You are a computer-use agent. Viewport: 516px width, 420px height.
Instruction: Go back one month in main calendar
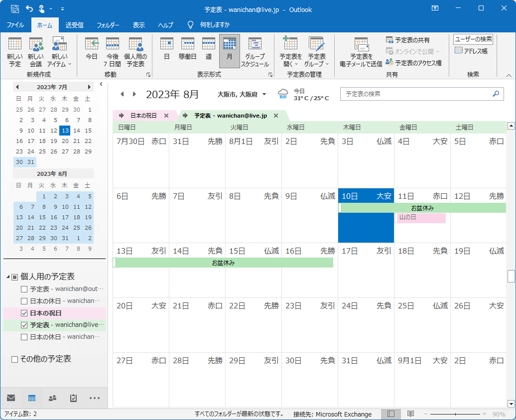pyautogui.click(x=122, y=94)
